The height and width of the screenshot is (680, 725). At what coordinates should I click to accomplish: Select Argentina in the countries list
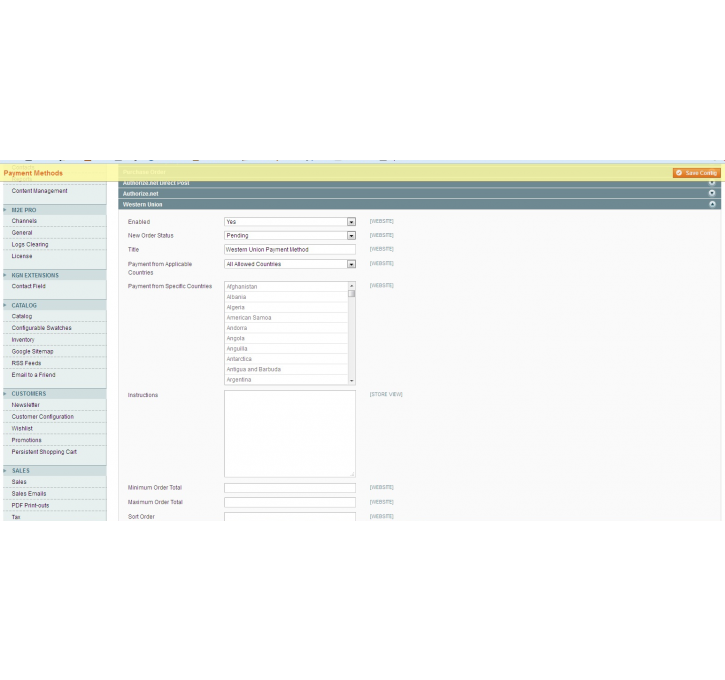pyautogui.click(x=286, y=380)
